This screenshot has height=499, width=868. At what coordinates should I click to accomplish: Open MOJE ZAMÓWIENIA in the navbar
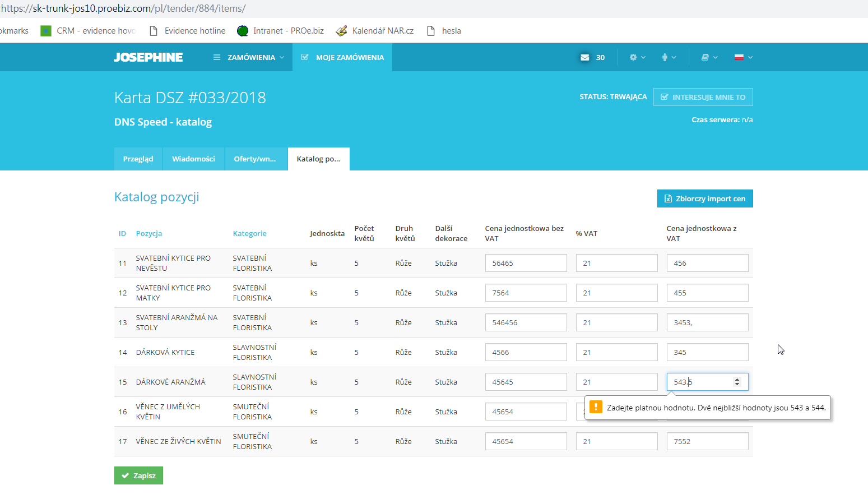pos(342,57)
